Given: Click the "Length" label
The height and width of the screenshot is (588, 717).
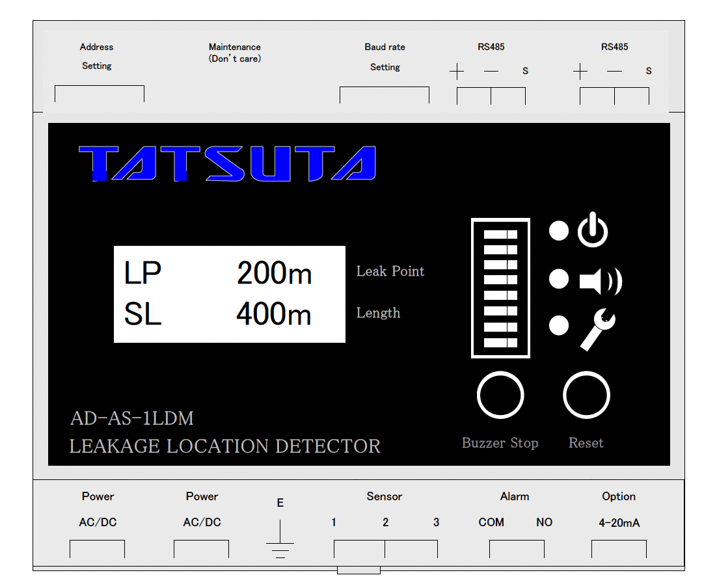Looking at the screenshot, I should tap(378, 314).
